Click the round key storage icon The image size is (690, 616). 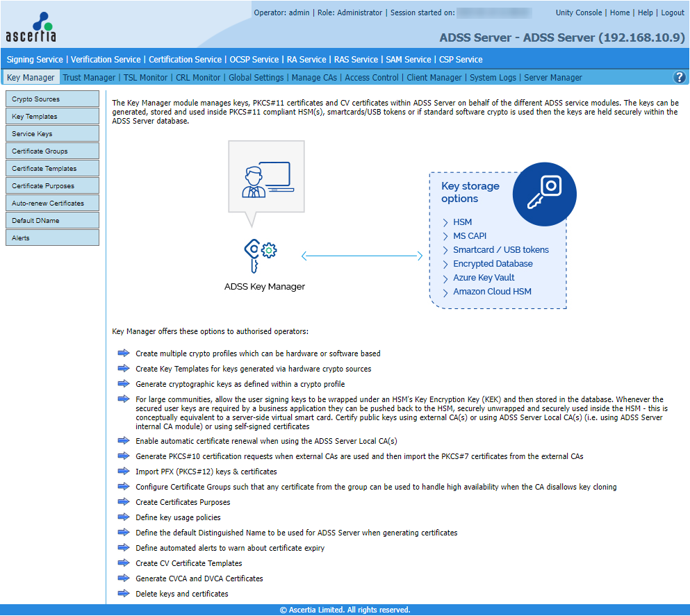[x=544, y=194]
